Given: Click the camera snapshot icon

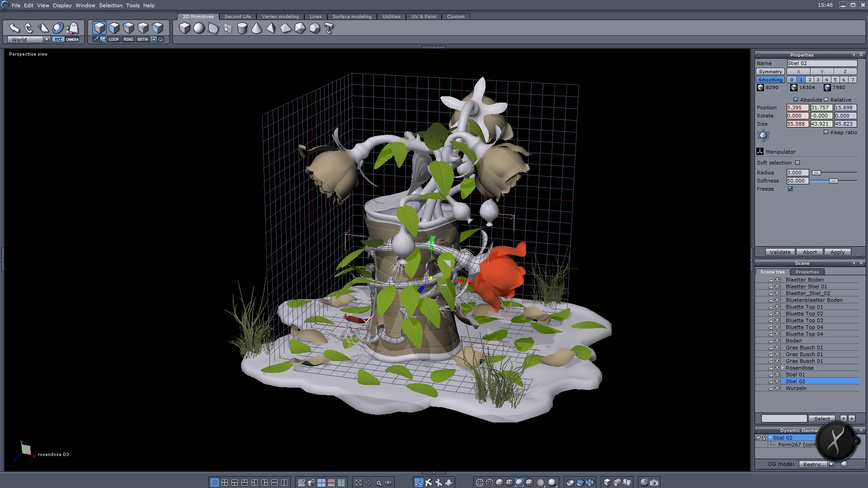Looking at the screenshot, I should 654,483.
